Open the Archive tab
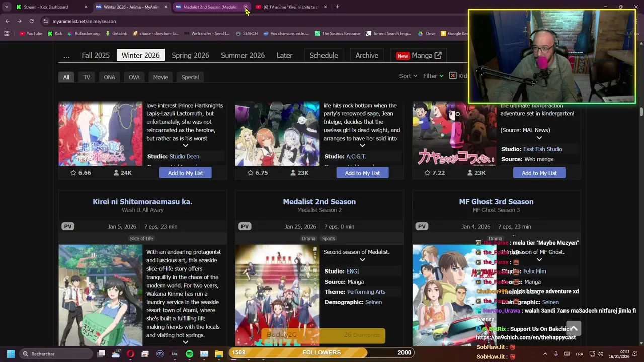The width and height of the screenshot is (644, 362). click(367, 55)
